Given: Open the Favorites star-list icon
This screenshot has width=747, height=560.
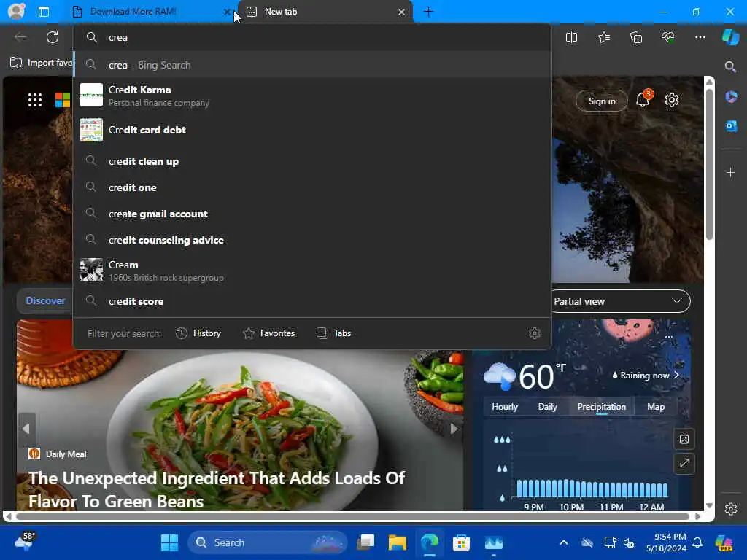Looking at the screenshot, I should 603,37.
